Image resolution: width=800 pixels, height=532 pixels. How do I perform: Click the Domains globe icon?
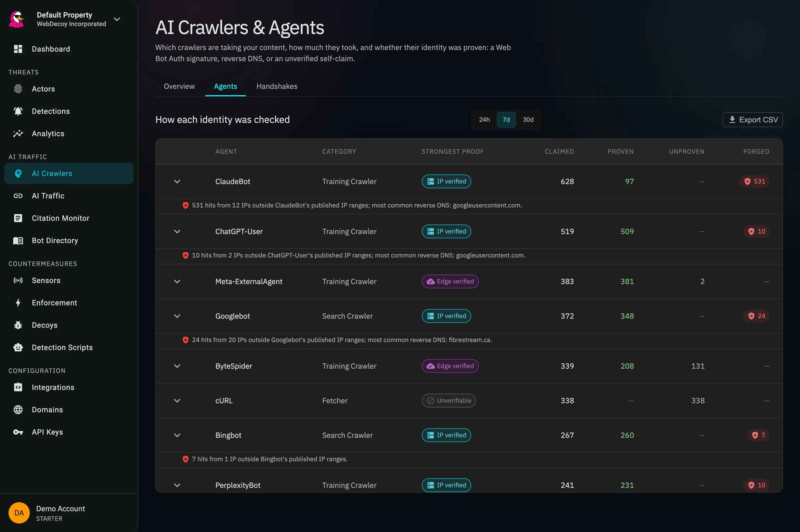18,410
